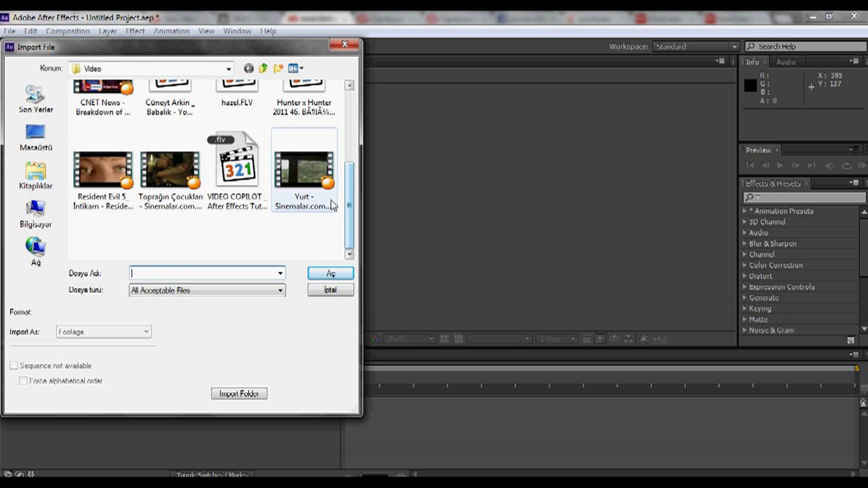868x488 pixels.
Task: Expand the Noise & Grain category
Action: (x=745, y=330)
